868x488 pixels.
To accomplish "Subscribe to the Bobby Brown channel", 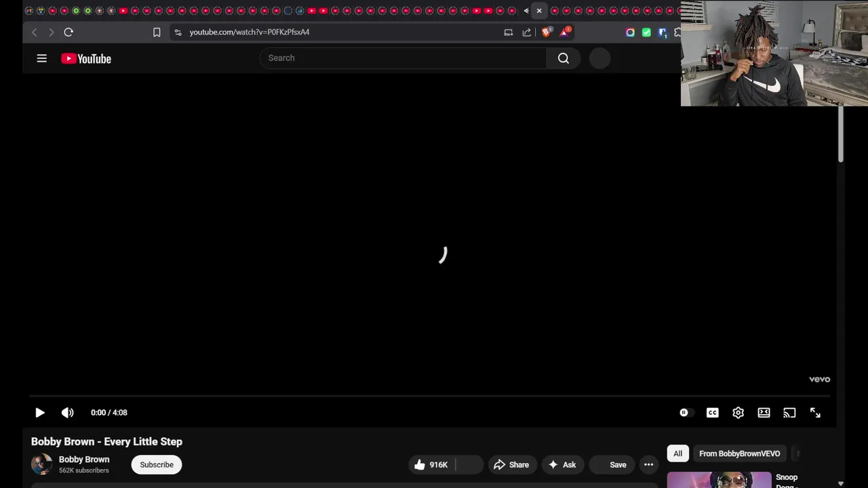I will click(157, 465).
